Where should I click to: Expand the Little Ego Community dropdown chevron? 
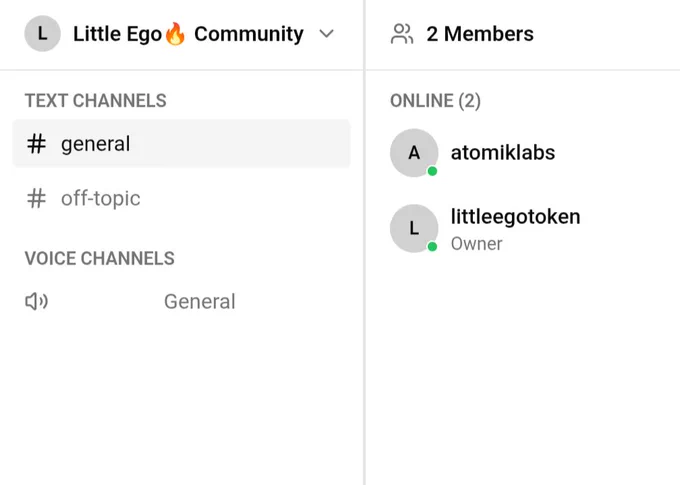tap(326, 33)
